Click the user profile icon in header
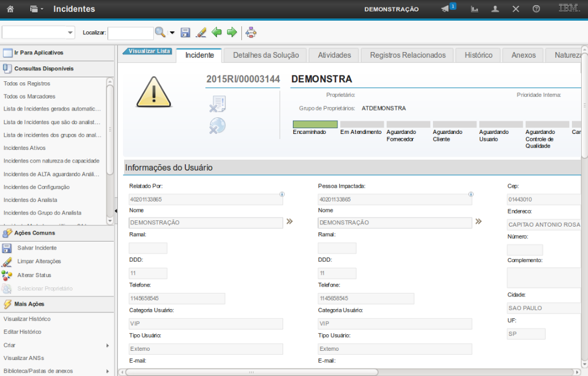The image size is (588, 376). [495, 9]
